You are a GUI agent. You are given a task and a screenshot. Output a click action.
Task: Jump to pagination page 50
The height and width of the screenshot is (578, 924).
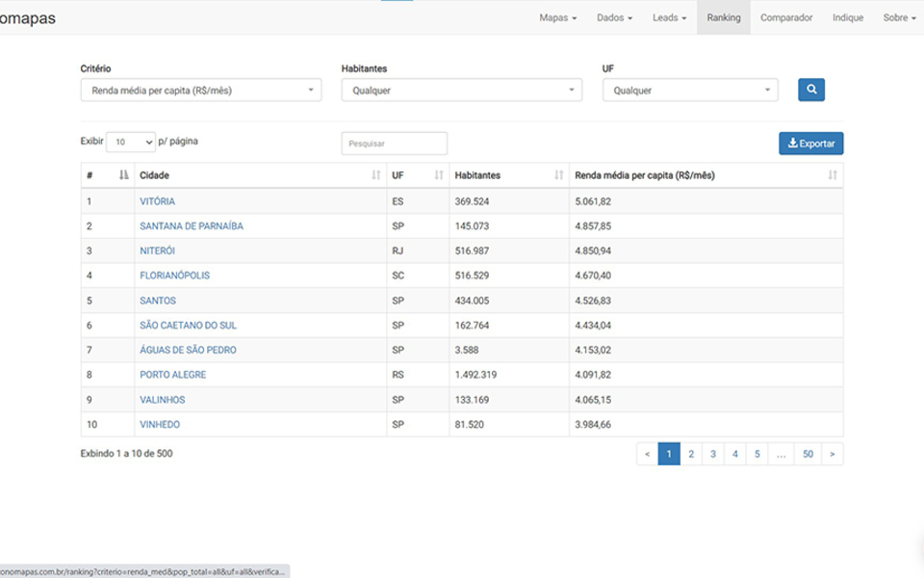point(808,454)
